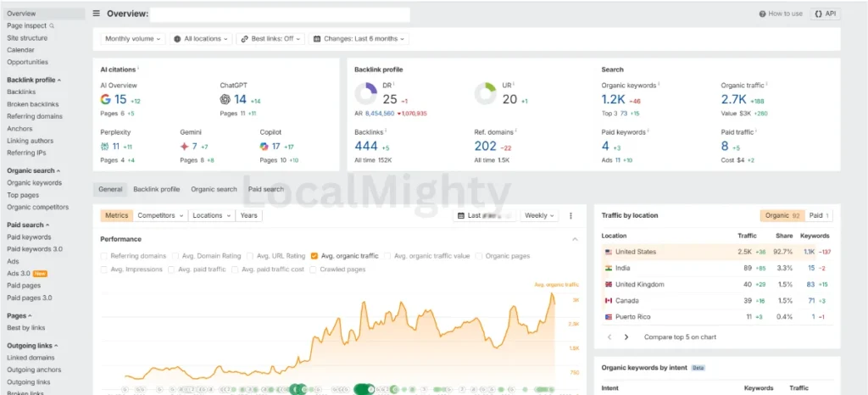
Task: Open the chart three-dot options menu
Action: point(570,215)
